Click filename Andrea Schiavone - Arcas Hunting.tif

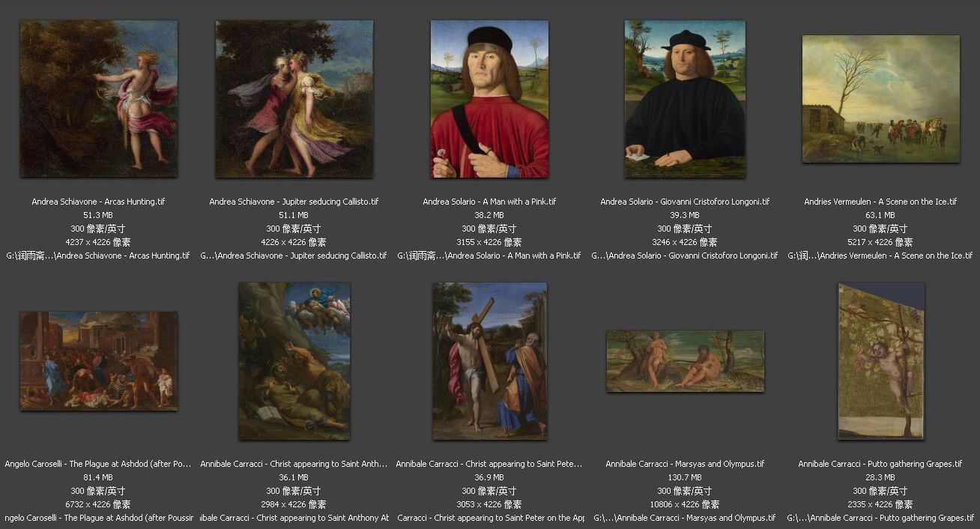pos(99,202)
